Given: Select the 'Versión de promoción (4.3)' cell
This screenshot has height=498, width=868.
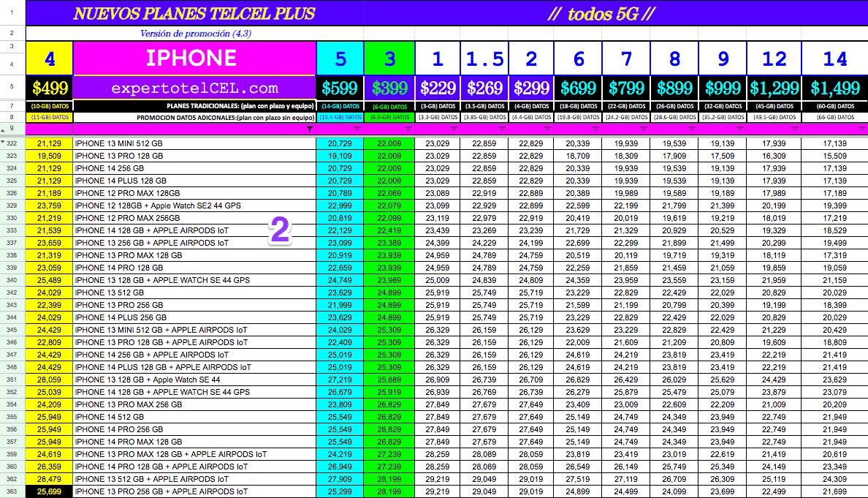Looking at the screenshot, I should 195,33.
